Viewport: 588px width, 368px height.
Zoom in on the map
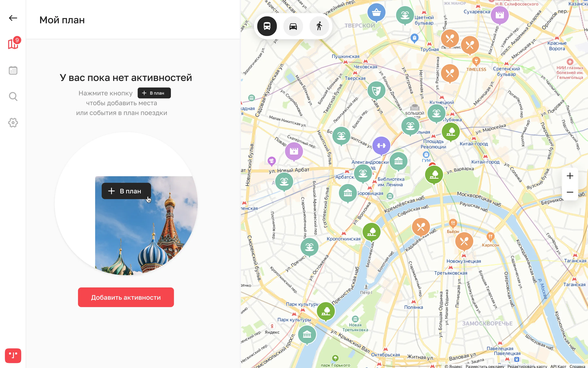coord(570,176)
